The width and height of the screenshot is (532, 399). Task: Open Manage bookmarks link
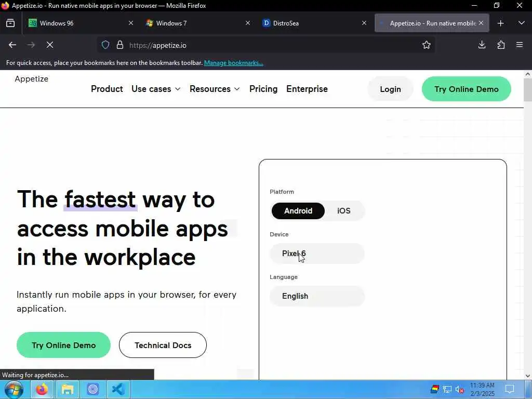[x=233, y=63]
